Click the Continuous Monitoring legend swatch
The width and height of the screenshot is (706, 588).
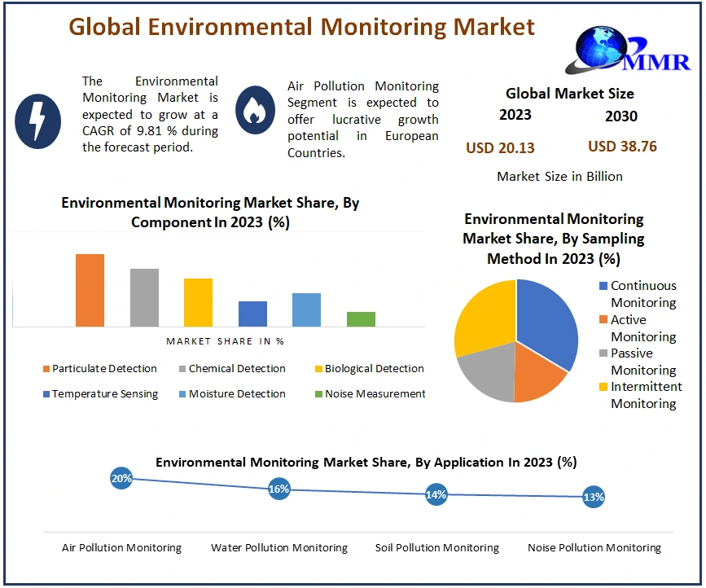click(603, 286)
